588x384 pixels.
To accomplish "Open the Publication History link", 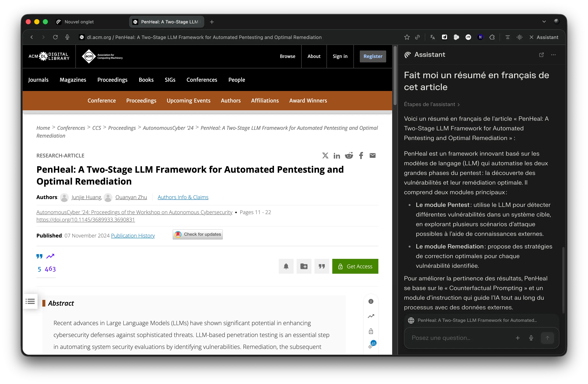I will 133,236.
